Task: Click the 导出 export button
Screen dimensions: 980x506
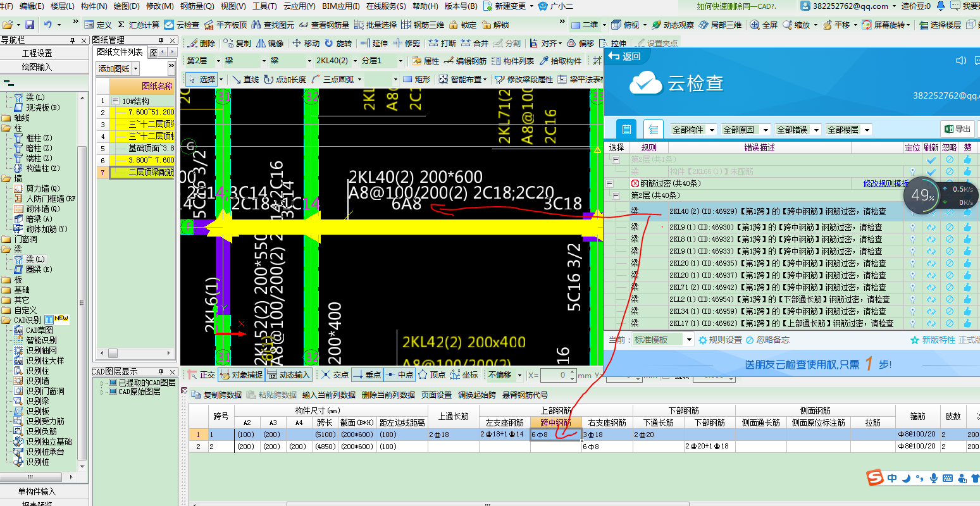Action: [957, 129]
